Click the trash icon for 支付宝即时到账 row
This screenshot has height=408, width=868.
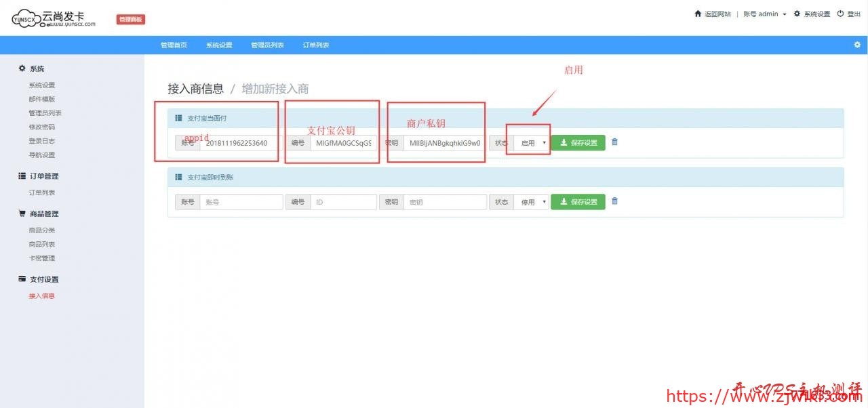pos(614,201)
